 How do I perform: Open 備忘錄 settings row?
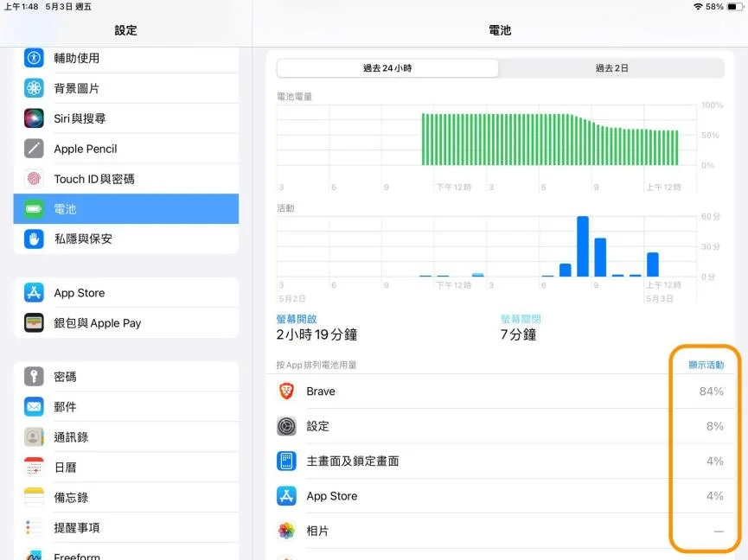[x=126, y=497]
